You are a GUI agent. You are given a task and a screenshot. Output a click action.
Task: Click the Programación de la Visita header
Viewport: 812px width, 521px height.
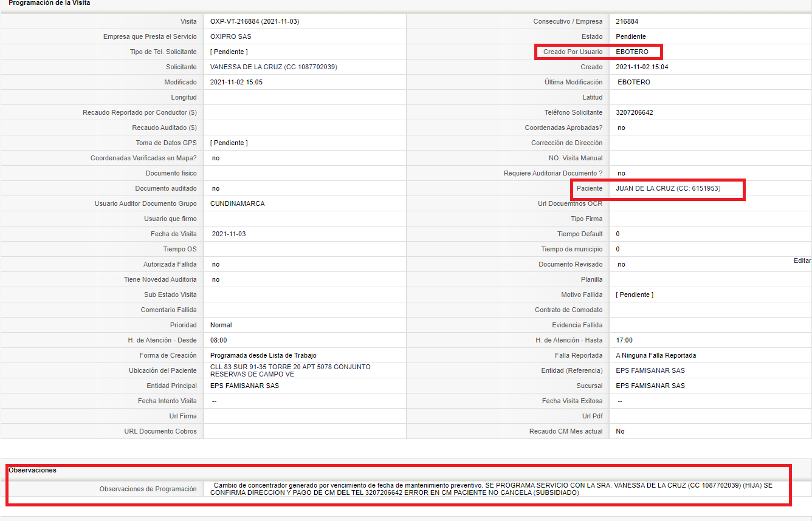click(49, 3)
